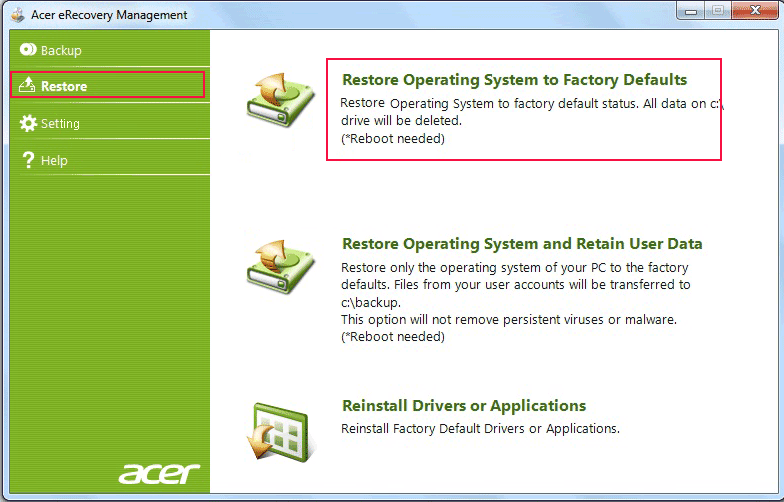
Task: Close the Acer eRecovery Management window
Action: click(755, 10)
